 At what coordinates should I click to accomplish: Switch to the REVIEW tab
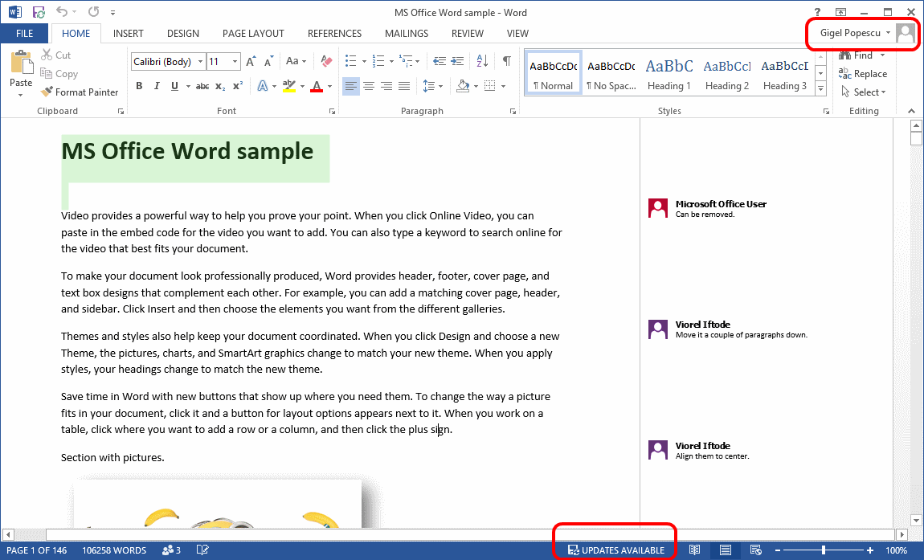click(x=468, y=34)
